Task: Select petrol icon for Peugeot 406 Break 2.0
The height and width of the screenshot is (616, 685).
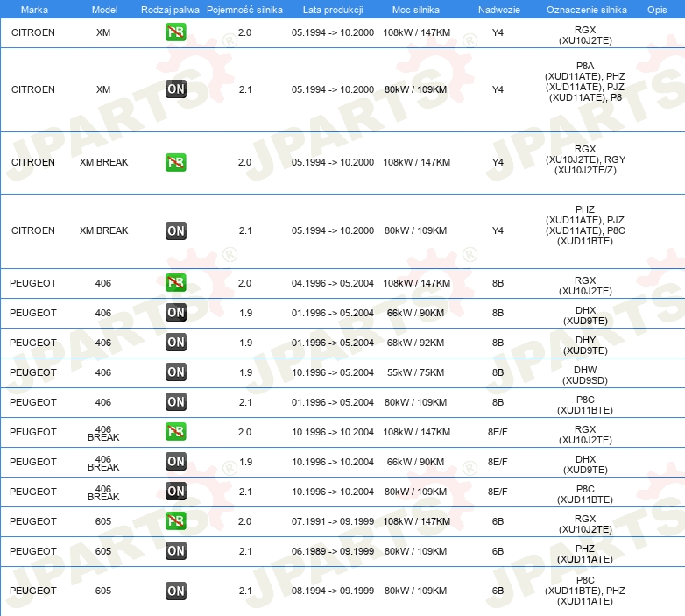Action: (175, 432)
